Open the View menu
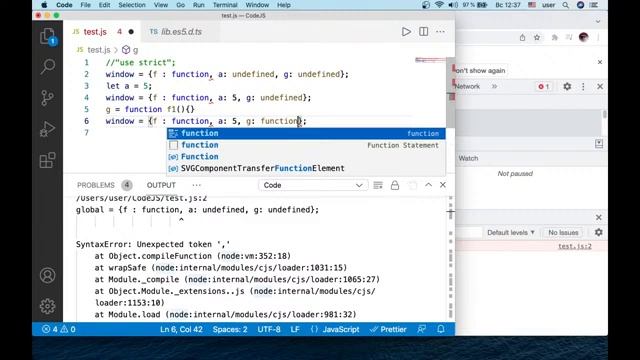The image size is (640, 360). pos(161,5)
